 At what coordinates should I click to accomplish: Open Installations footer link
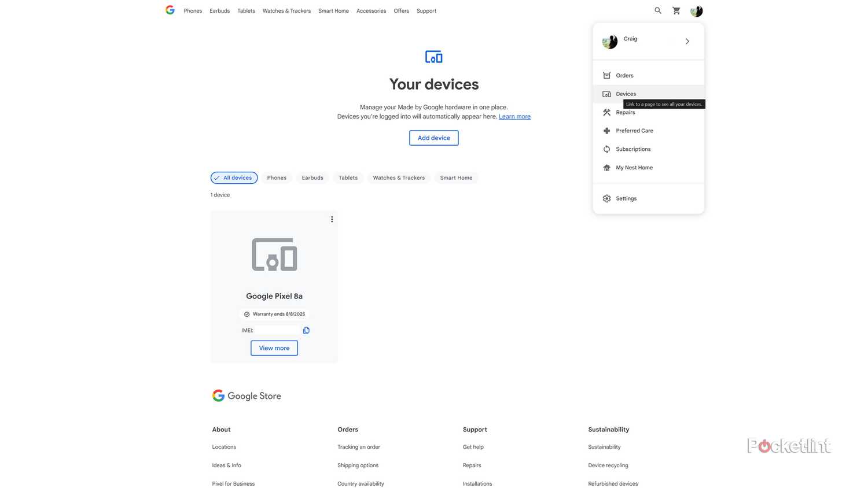(477, 484)
